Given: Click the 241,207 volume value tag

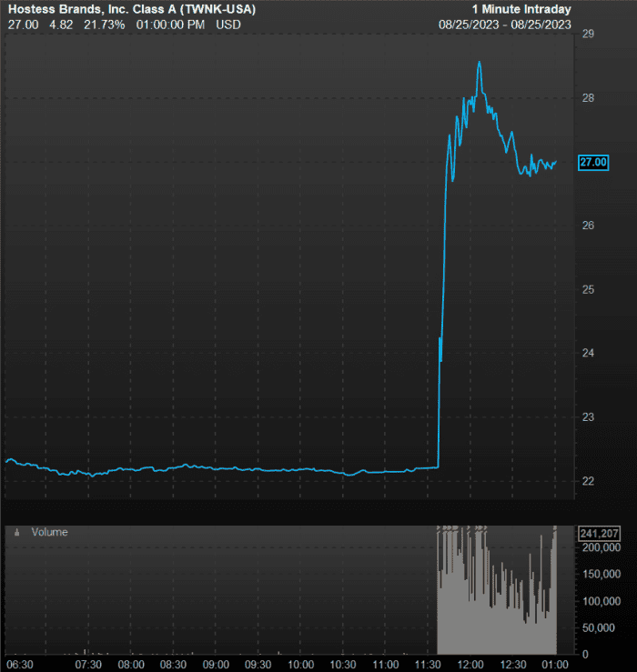Looking at the screenshot, I should (x=600, y=534).
